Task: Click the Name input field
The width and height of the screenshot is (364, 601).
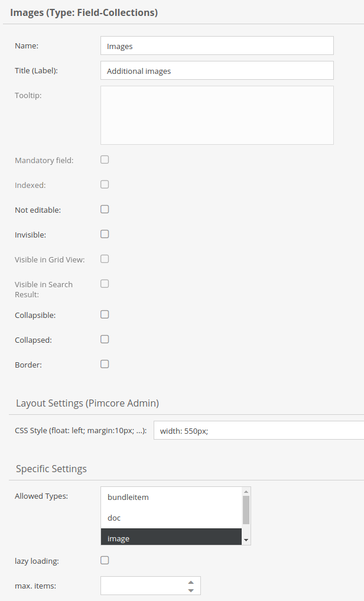Action: pyautogui.click(x=217, y=45)
